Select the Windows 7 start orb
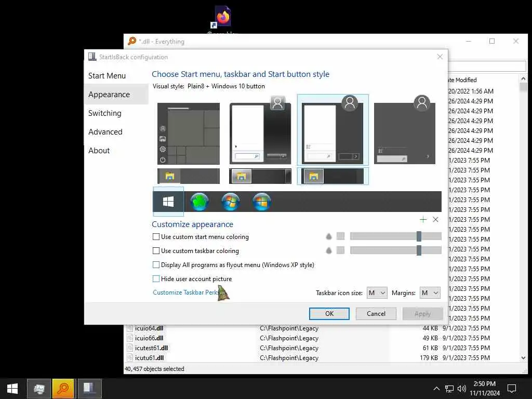The height and width of the screenshot is (399, 532). (x=231, y=202)
